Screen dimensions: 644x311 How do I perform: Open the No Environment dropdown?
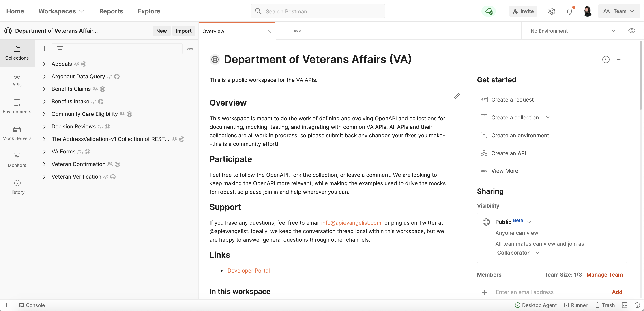[x=573, y=31]
